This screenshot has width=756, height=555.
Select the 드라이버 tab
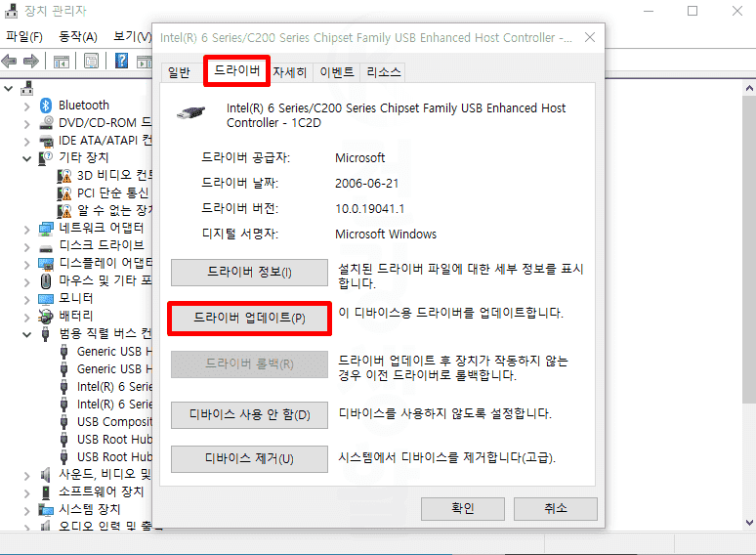[x=236, y=71]
